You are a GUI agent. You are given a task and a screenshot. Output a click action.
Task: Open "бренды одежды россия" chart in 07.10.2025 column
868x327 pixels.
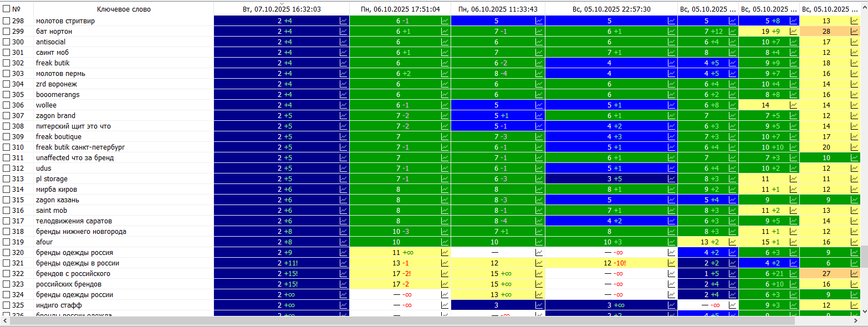coord(343,253)
